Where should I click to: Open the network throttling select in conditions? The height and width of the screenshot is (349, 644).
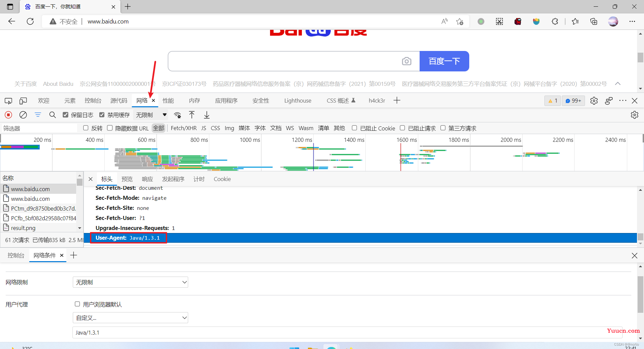[130, 282]
